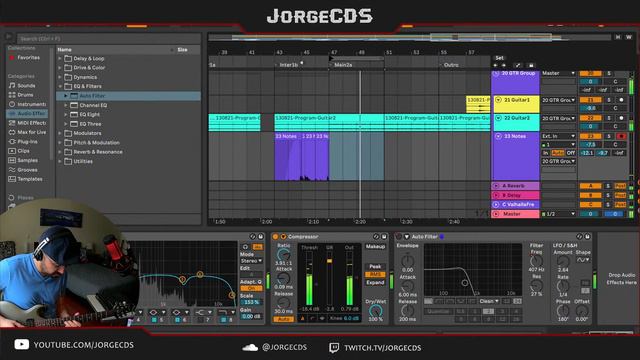Open Favorites collection

pyautogui.click(x=24, y=58)
